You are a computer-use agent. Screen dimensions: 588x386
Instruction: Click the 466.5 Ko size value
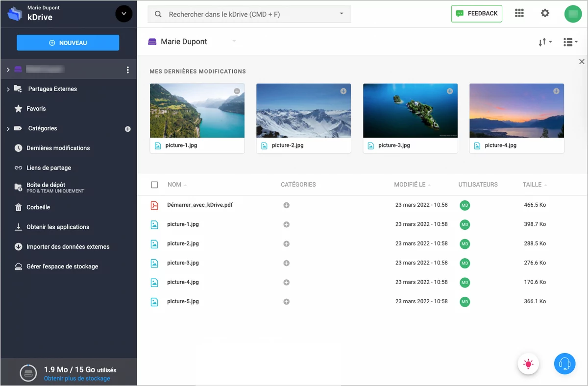(535, 205)
